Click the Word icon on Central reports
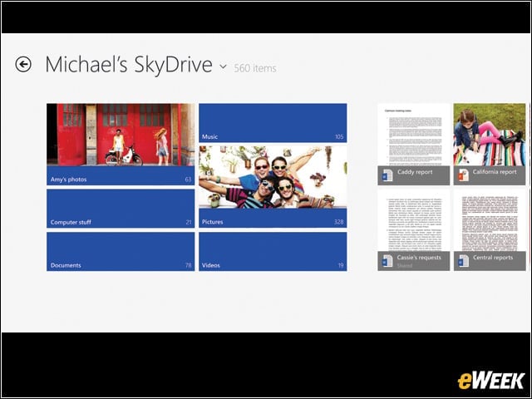The image size is (532, 399). (x=463, y=261)
